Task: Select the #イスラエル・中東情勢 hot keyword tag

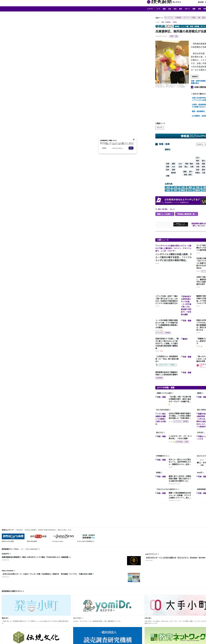Action: (x=173, y=18)
